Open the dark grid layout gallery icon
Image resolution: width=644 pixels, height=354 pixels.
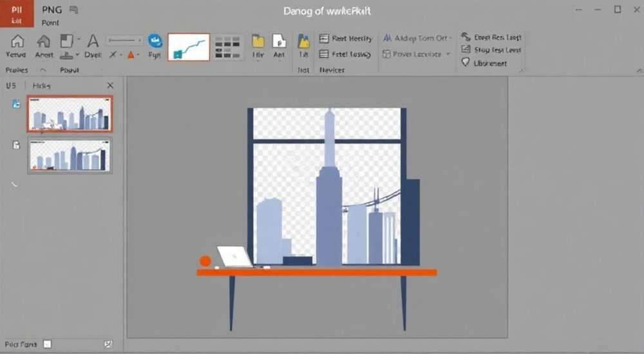point(227,47)
